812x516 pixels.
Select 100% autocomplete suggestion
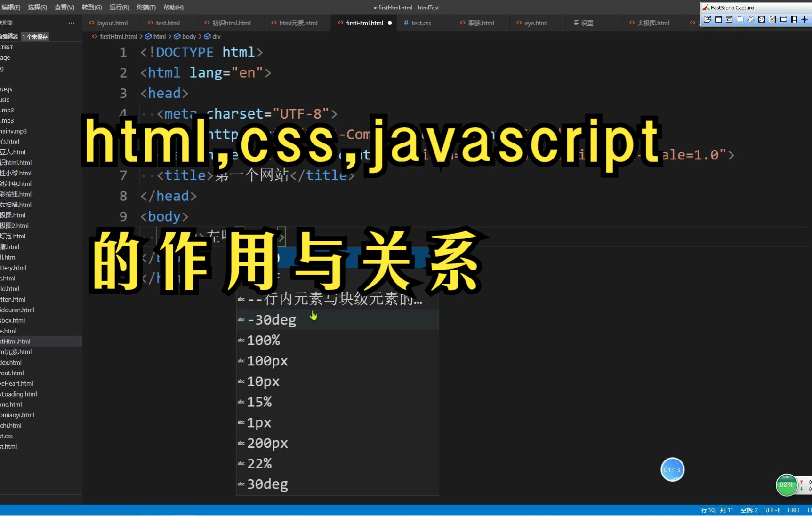[x=337, y=340]
